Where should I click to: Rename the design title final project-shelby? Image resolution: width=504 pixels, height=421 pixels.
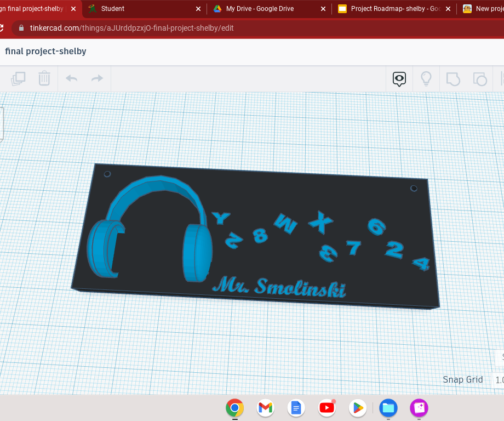pyautogui.click(x=45, y=51)
